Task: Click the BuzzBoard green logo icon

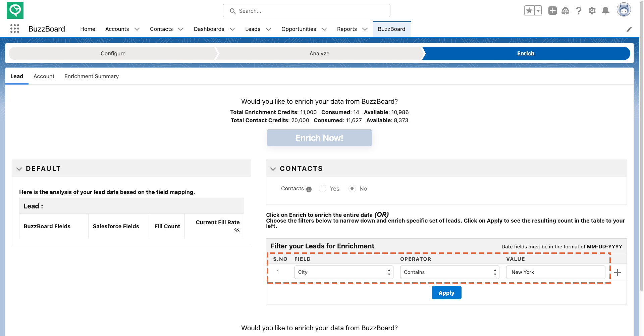Action: (x=15, y=10)
